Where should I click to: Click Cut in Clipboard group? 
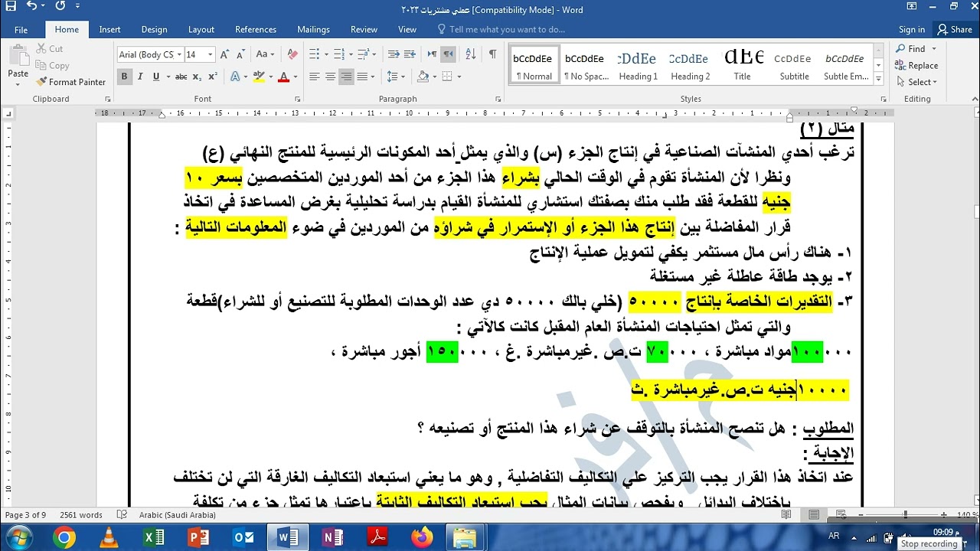pos(50,48)
